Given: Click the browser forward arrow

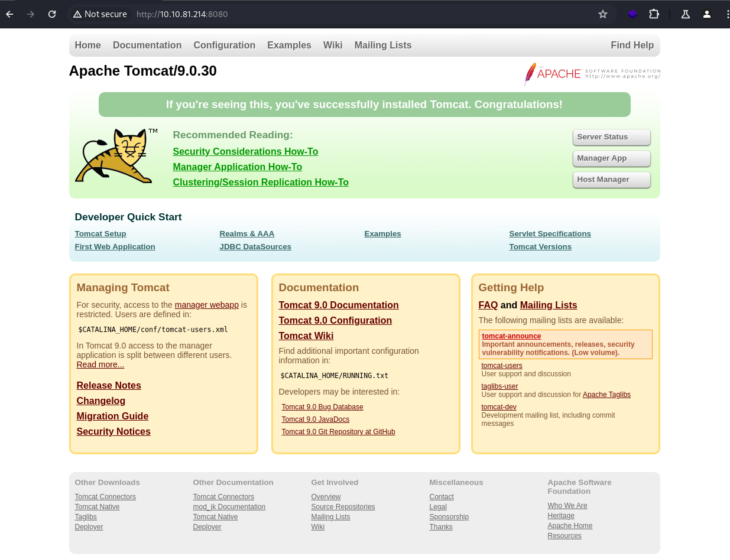Looking at the screenshot, I should coord(31,14).
